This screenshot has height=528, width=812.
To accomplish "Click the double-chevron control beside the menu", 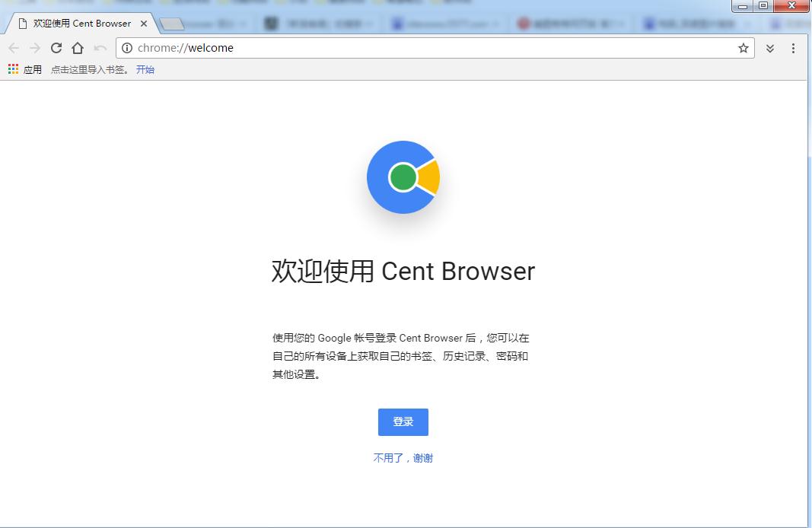I will coord(769,47).
